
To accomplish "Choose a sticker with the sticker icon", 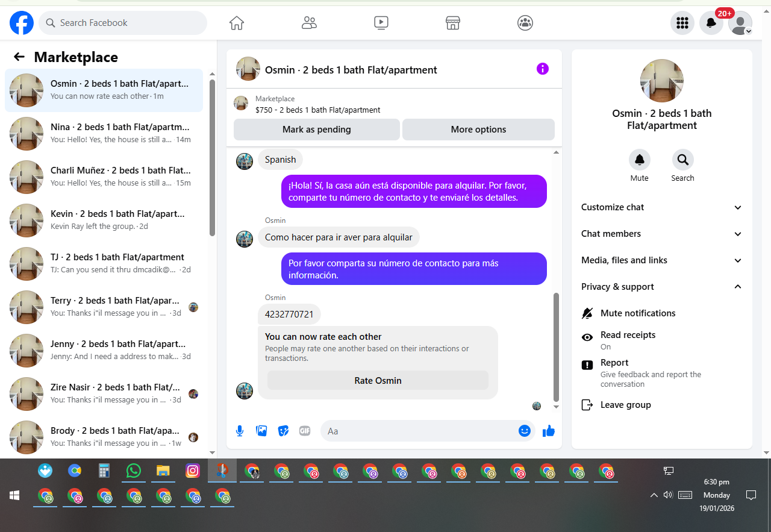I will 283,431.
